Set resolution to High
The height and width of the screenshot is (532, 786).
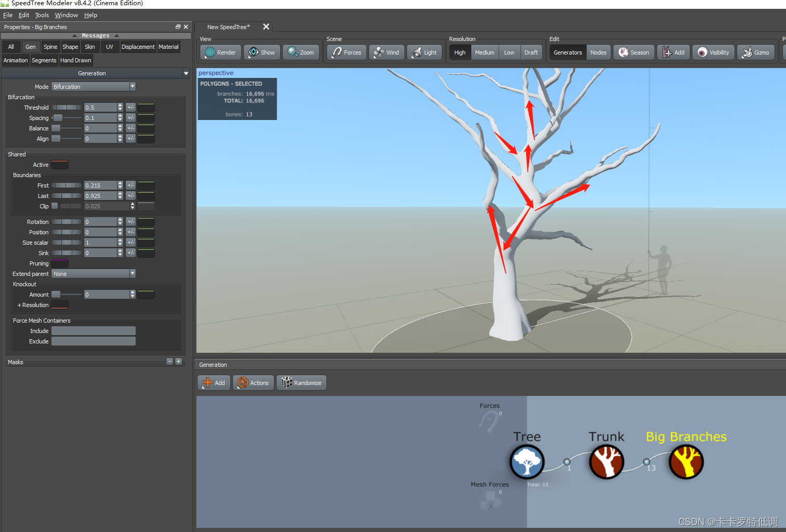pos(460,52)
